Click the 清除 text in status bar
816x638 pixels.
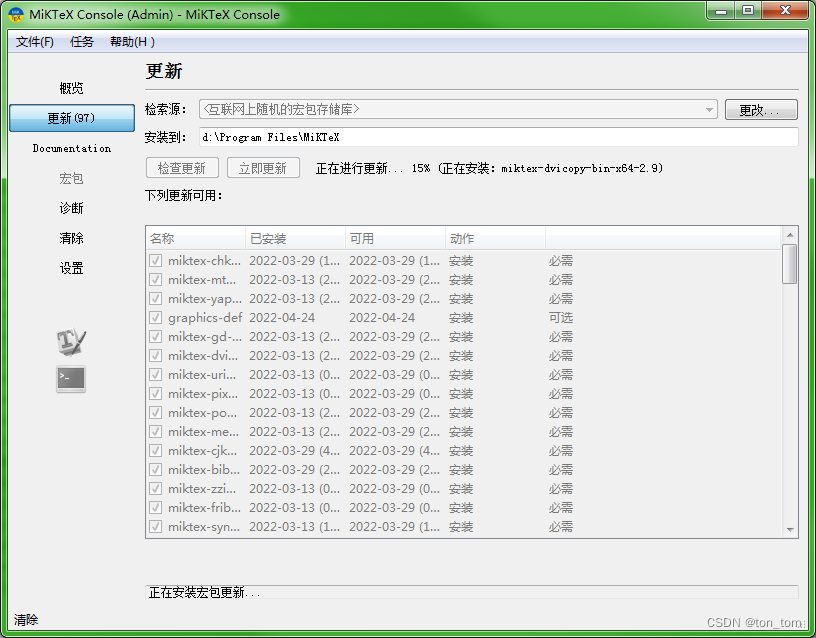26,620
